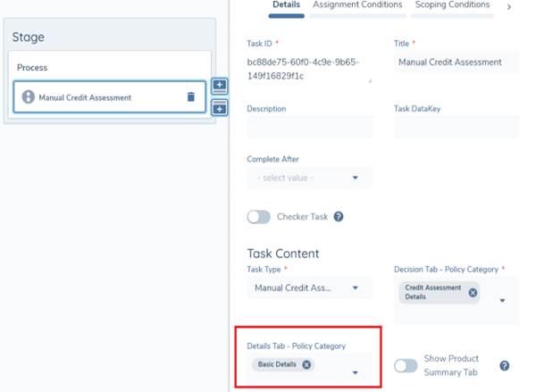Switch to the Assignment Conditions tab
The height and width of the screenshot is (392, 536).
click(357, 5)
